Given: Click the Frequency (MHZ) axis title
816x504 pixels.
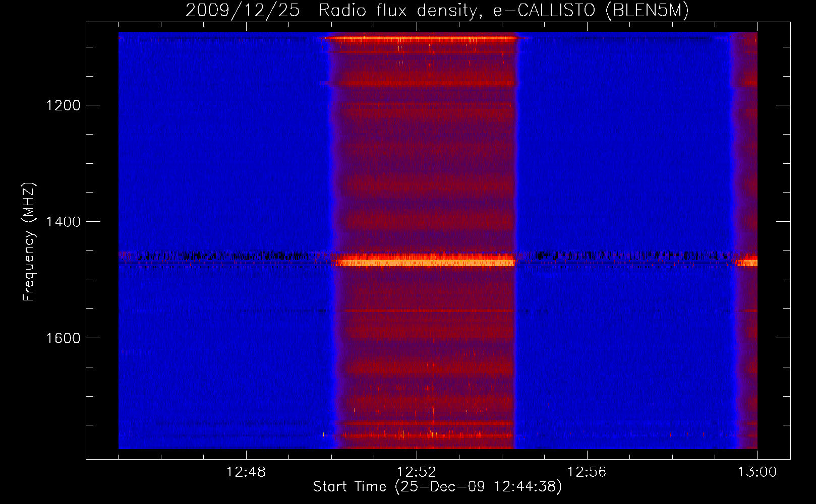Looking at the screenshot, I should [28, 242].
